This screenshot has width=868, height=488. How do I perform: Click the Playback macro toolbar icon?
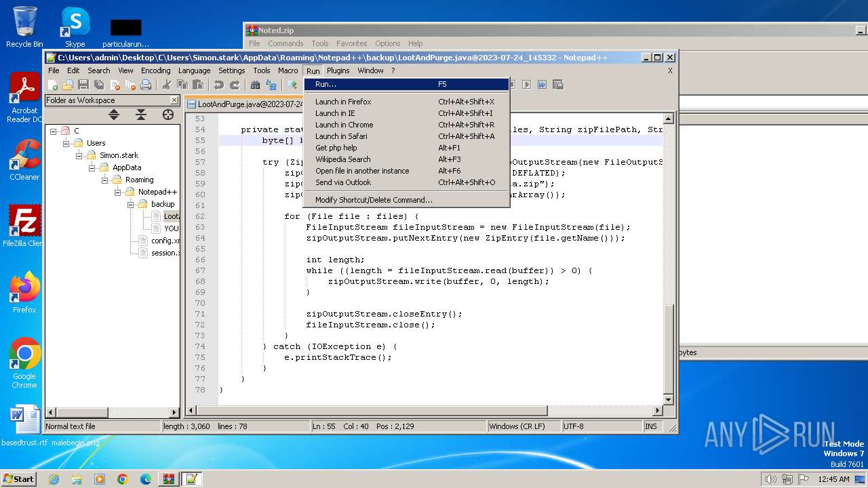click(527, 85)
